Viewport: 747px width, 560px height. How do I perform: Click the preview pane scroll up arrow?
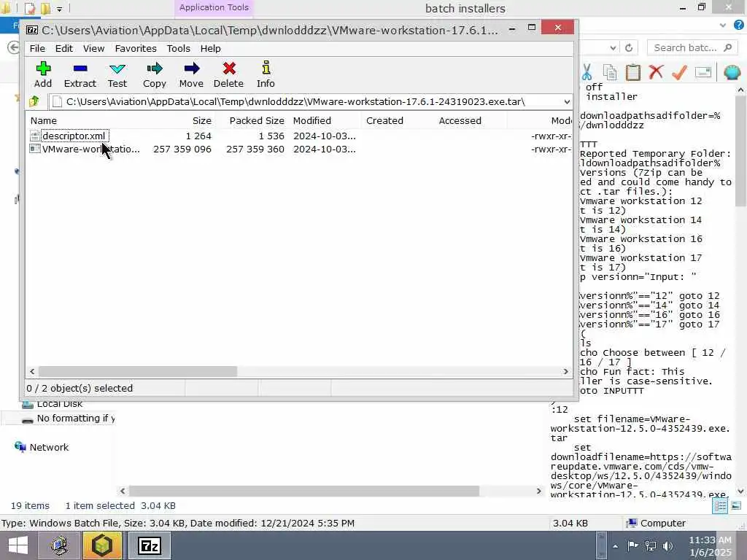pyautogui.click(x=740, y=90)
